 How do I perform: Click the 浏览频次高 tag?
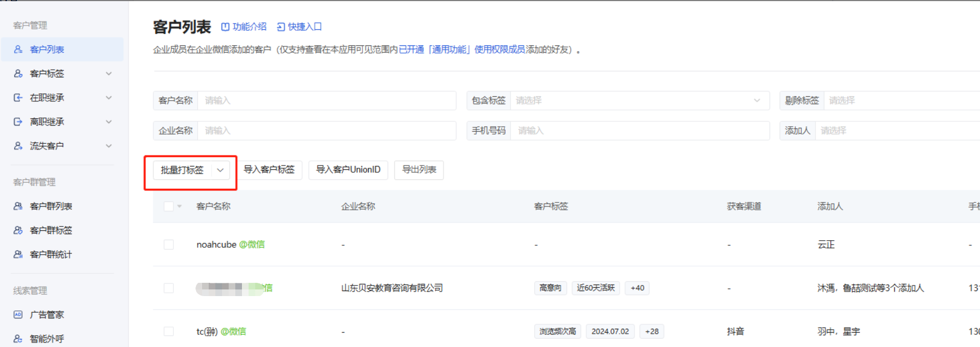pos(558,332)
